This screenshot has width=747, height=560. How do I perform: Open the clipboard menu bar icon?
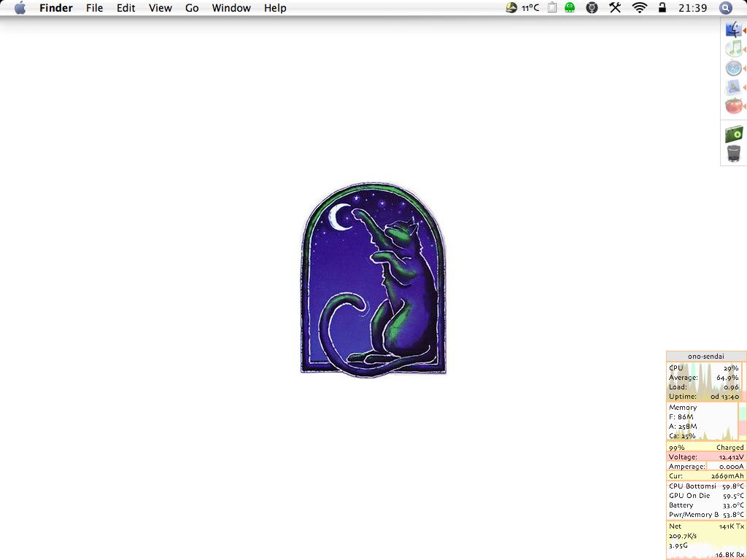552,7
